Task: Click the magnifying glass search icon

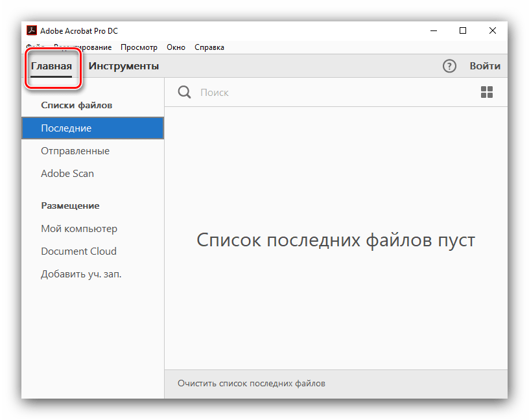Action: coord(185,93)
